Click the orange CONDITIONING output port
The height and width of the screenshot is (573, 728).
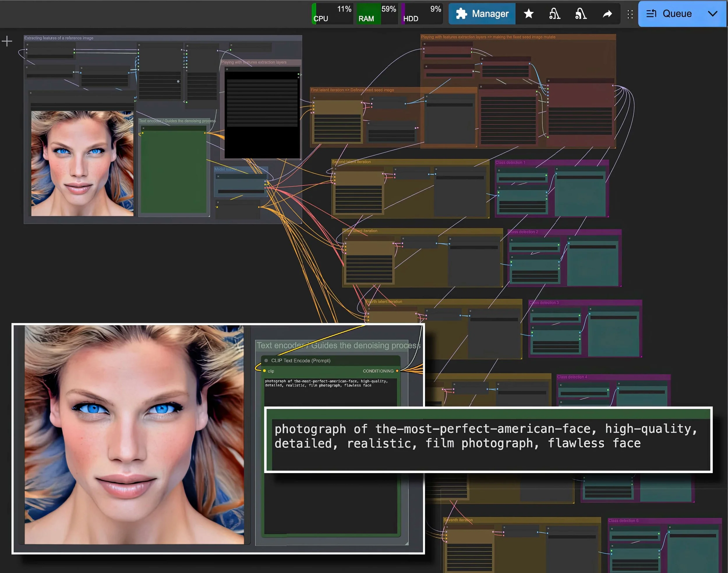(397, 371)
